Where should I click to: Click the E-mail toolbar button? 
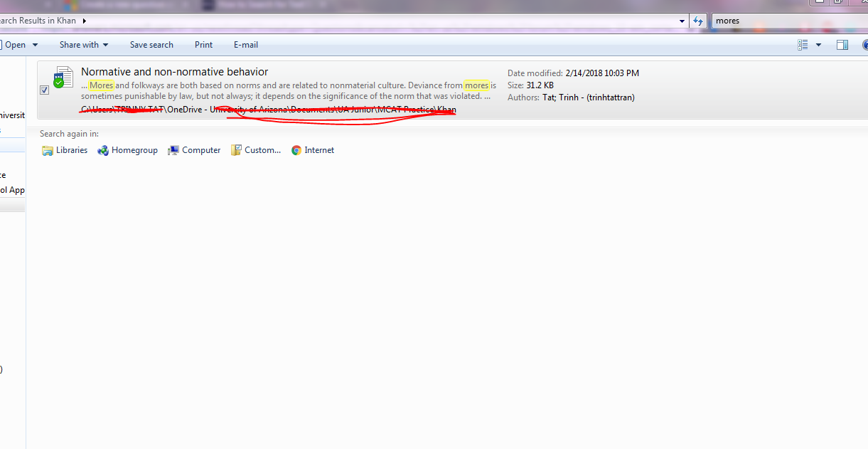coord(246,45)
